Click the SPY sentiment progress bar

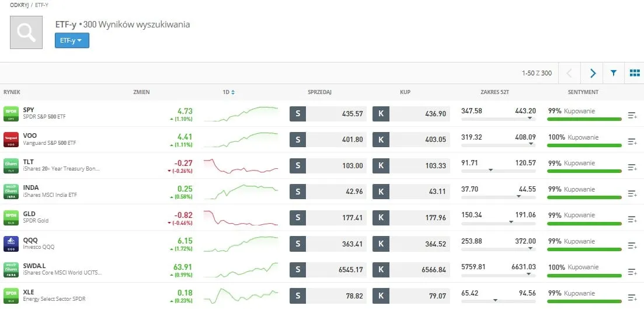(584, 119)
